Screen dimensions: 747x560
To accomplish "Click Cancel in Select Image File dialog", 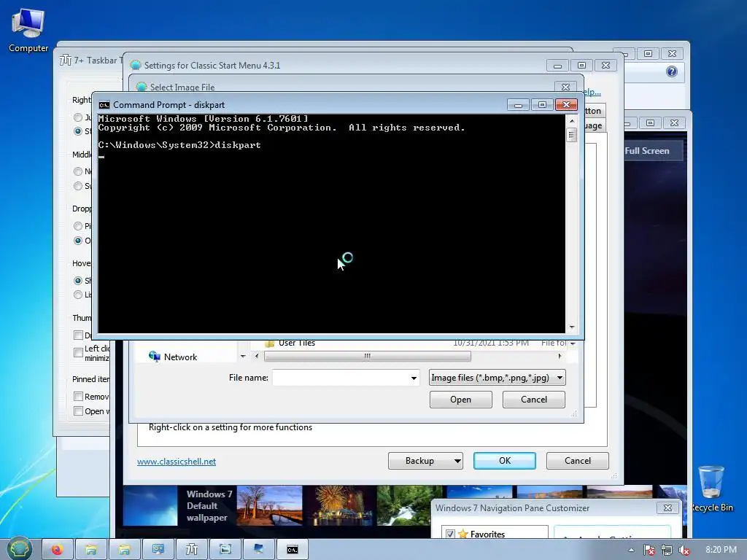I will click(x=533, y=400).
